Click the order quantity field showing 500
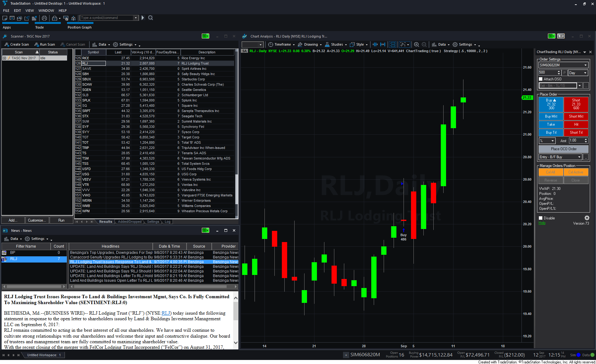 548,73
